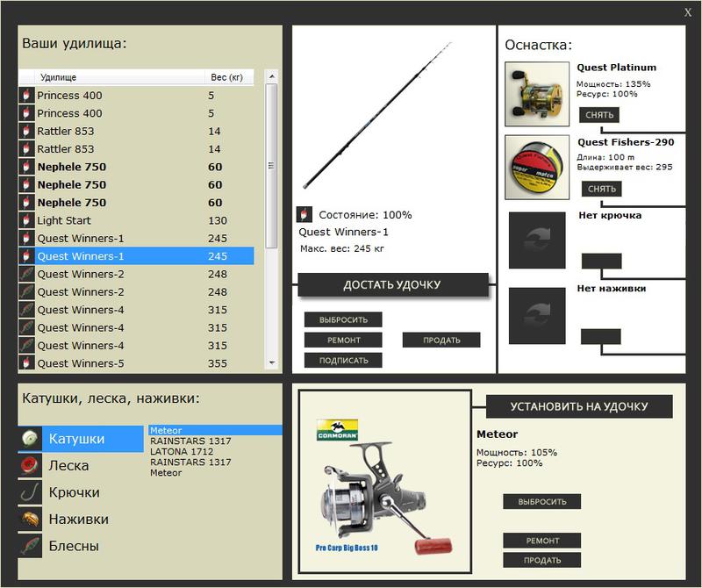Sort rods by Вес (кг) column header

228,77
